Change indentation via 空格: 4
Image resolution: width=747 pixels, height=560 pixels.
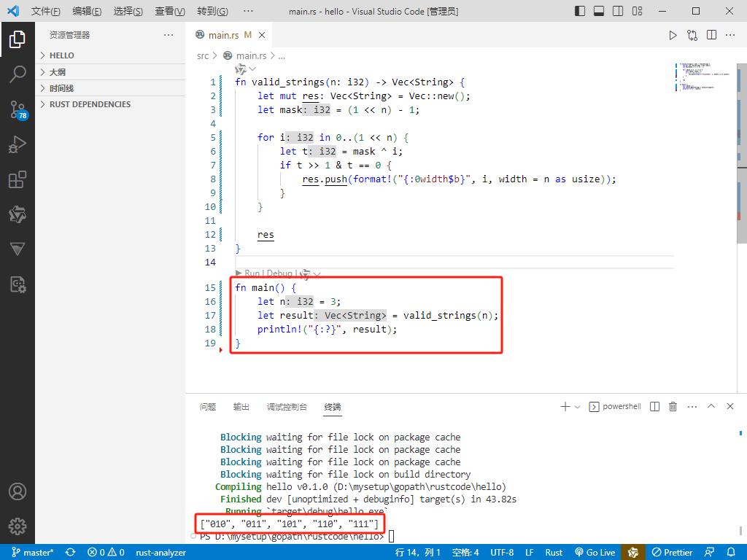click(465, 553)
